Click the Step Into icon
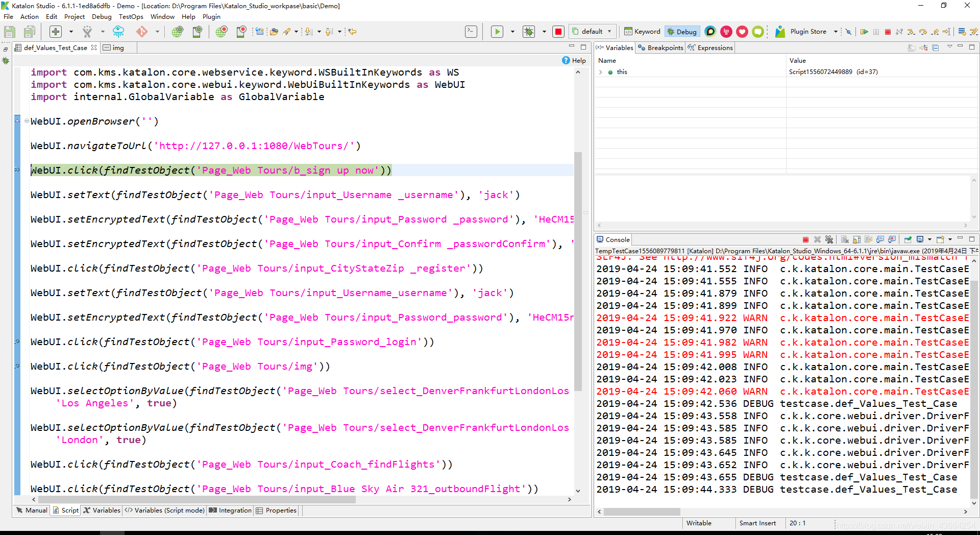This screenshot has height=535, width=980. coord(911,32)
